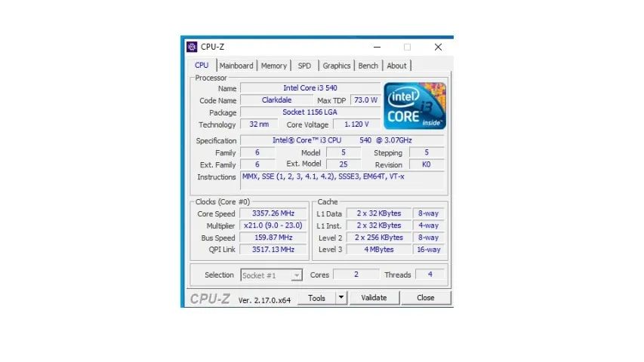Select the Specification field text
644x362 pixels.
click(342, 140)
